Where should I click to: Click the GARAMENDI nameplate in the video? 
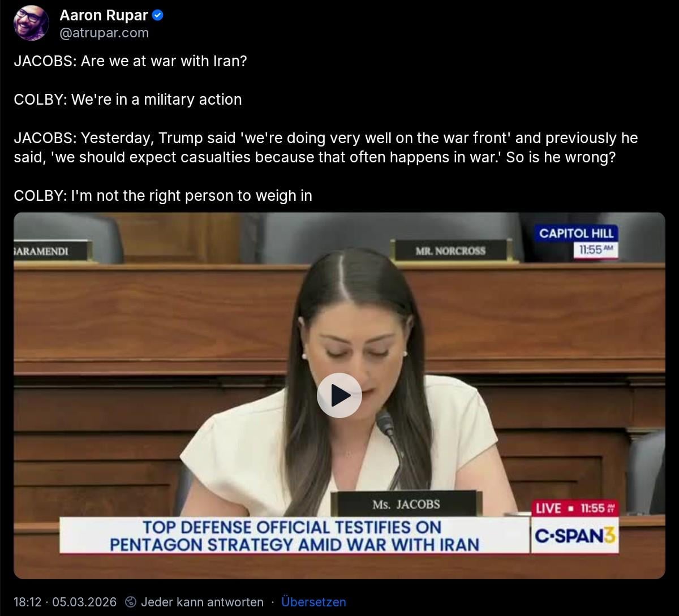tap(51, 251)
